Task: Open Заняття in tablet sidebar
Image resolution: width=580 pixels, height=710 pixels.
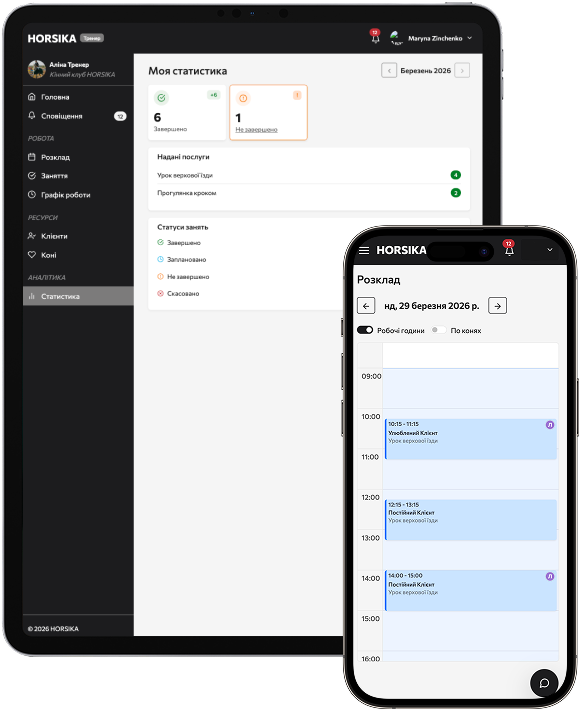Action: [x=78, y=176]
